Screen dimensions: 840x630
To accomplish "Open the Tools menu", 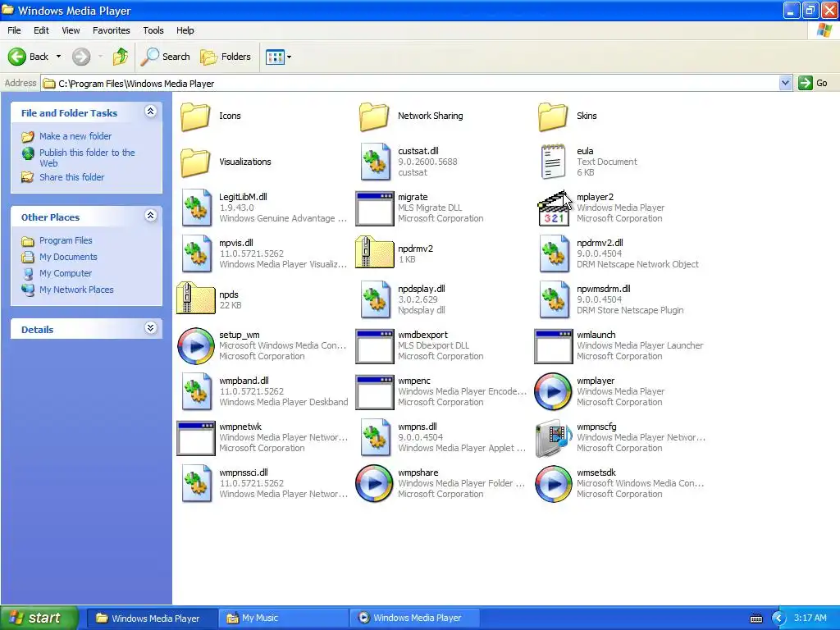I will (153, 30).
